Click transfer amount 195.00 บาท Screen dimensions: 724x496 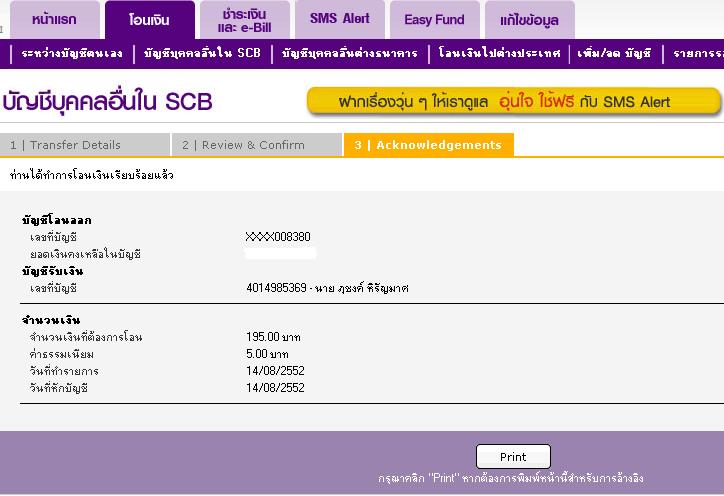pyautogui.click(x=273, y=337)
